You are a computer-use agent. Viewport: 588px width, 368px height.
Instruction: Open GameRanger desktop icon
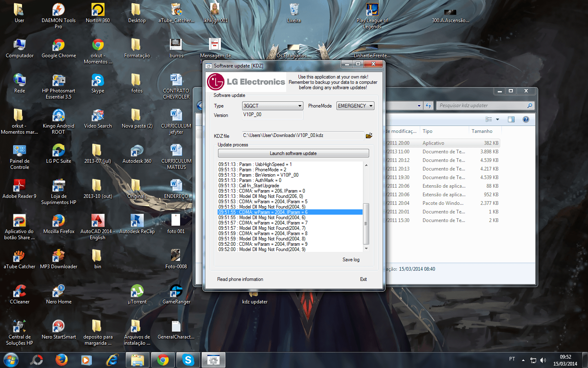176,294
